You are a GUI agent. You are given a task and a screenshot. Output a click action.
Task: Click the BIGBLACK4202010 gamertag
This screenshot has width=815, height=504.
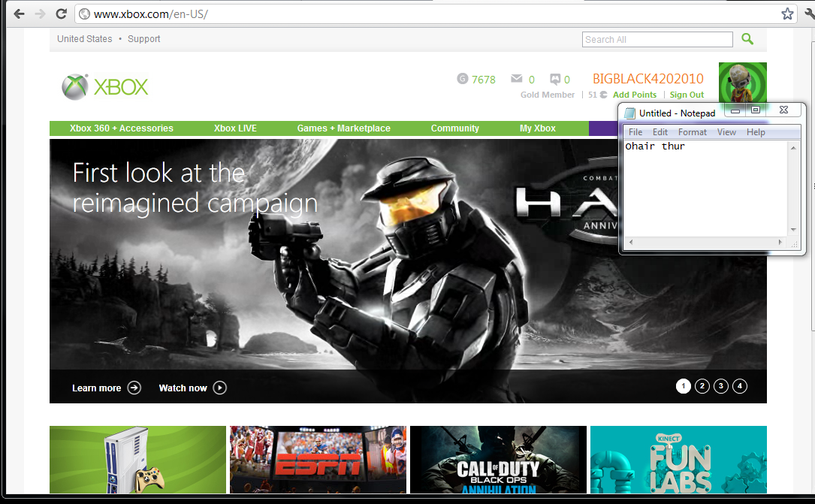pyautogui.click(x=648, y=78)
